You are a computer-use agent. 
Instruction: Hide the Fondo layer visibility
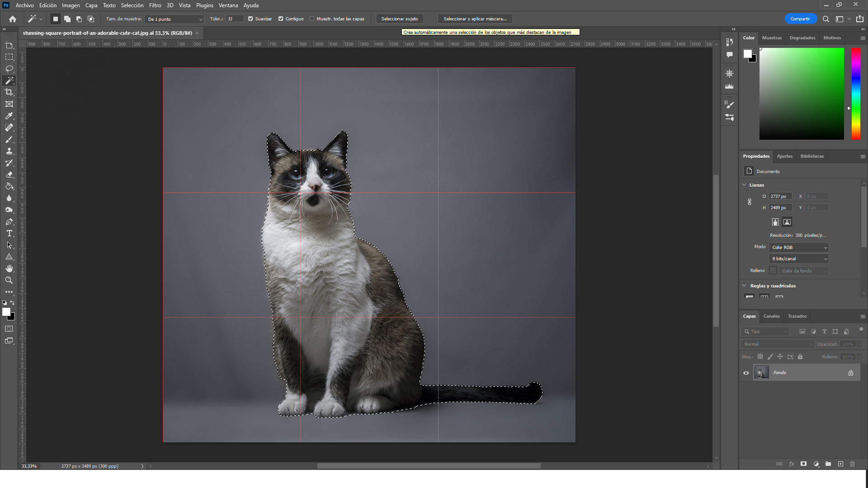(746, 373)
